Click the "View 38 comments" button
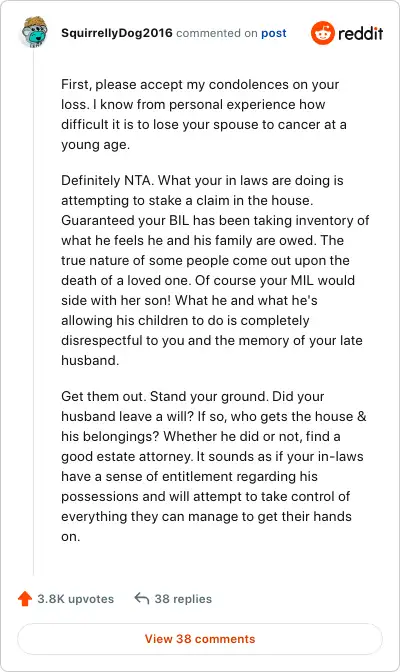The width and height of the screenshot is (400, 672). point(200,639)
